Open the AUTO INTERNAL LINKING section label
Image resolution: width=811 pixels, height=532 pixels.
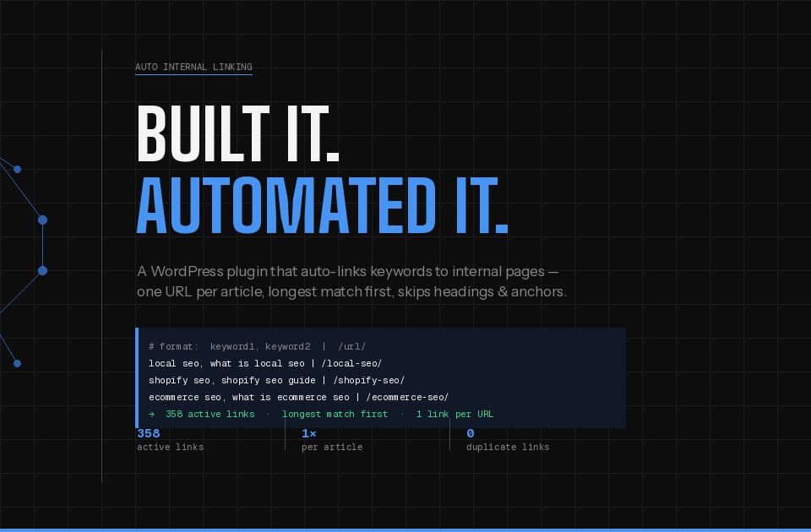coord(193,67)
